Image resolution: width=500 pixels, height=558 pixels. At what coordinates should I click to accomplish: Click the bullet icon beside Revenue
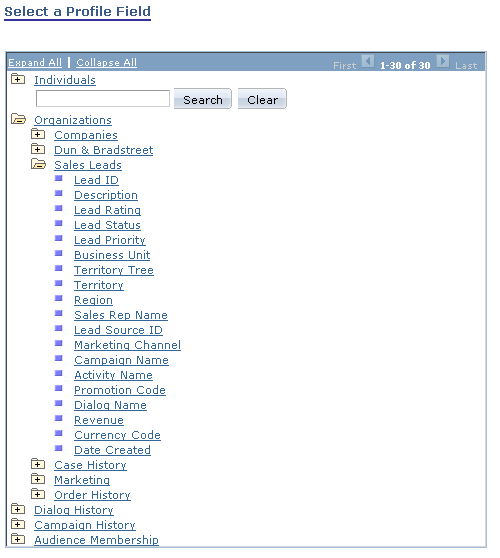(59, 418)
